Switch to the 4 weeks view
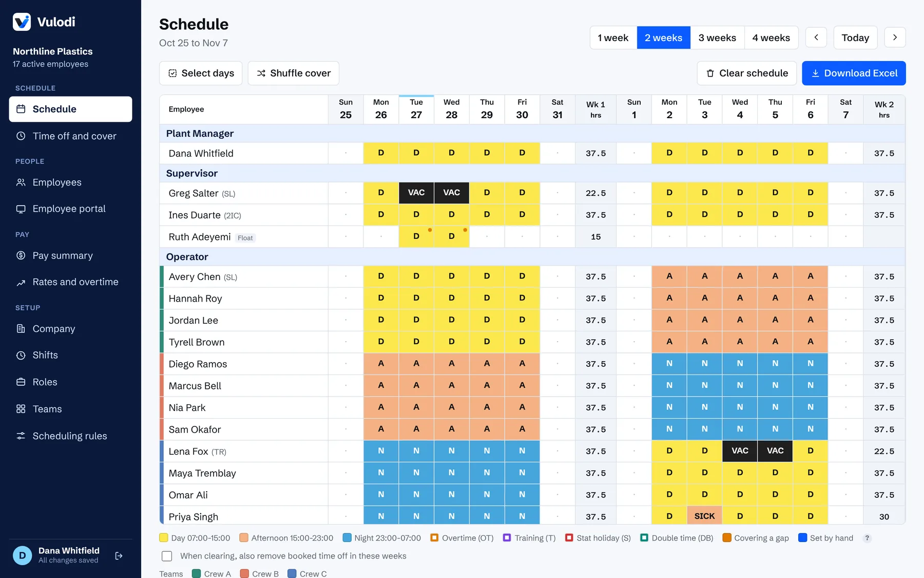The height and width of the screenshot is (578, 924). click(771, 38)
